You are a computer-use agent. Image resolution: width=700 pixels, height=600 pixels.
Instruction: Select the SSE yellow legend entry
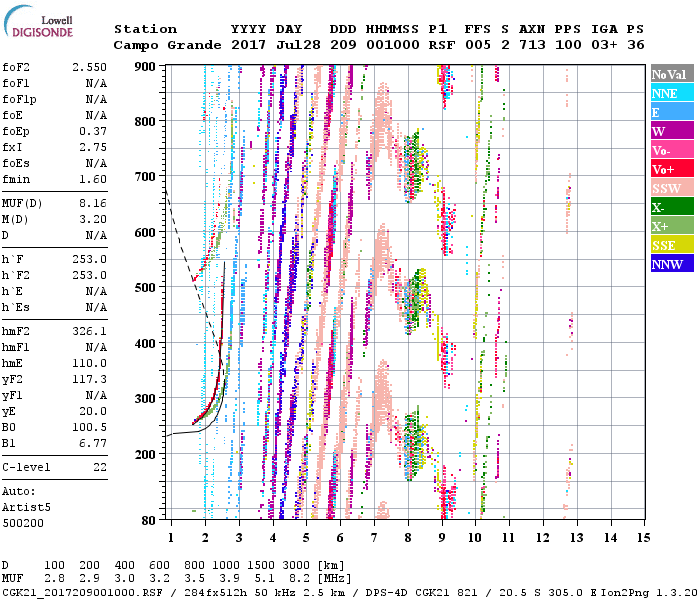coord(672,245)
